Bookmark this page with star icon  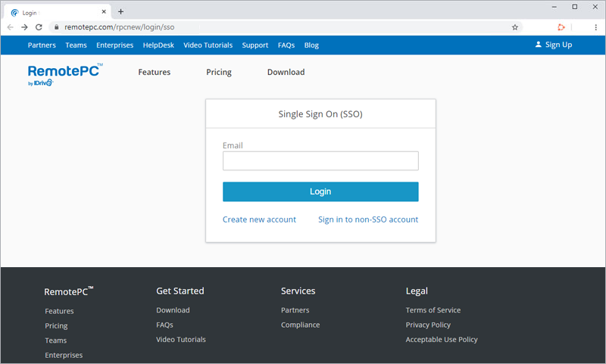[515, 26]
